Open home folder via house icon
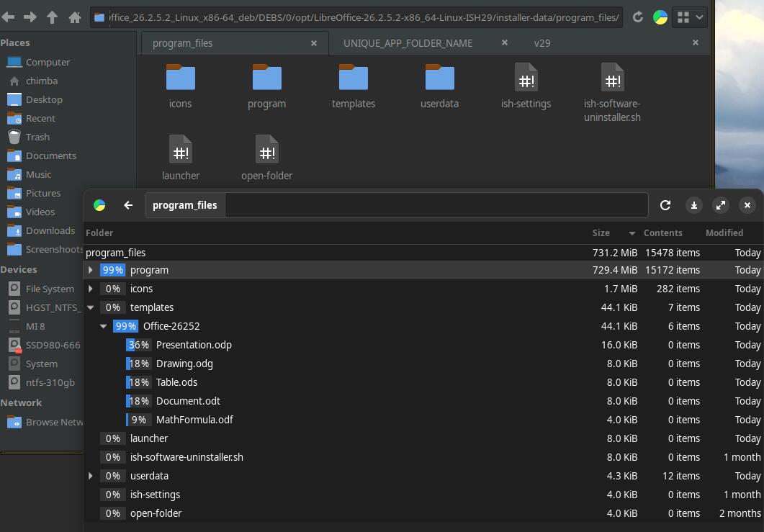Image resolution: width=764 pixels, height=532 pixels. [x=75, y=17]
